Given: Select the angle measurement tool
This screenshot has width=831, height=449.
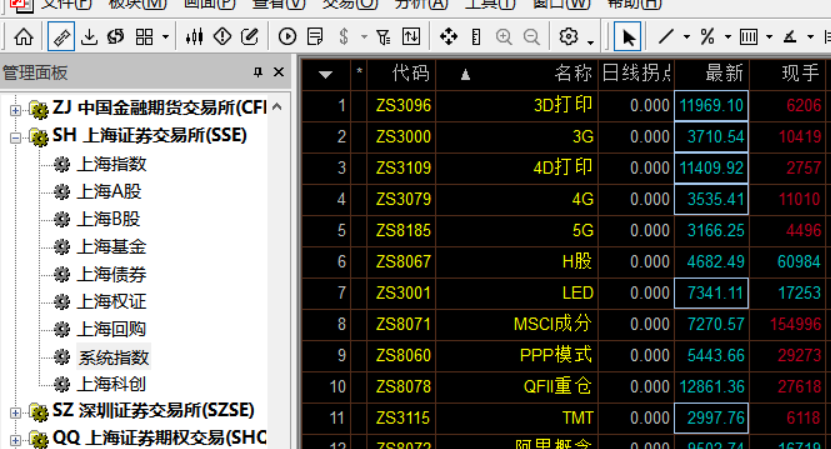Looking at the screenshot, I should coord(790,37).
